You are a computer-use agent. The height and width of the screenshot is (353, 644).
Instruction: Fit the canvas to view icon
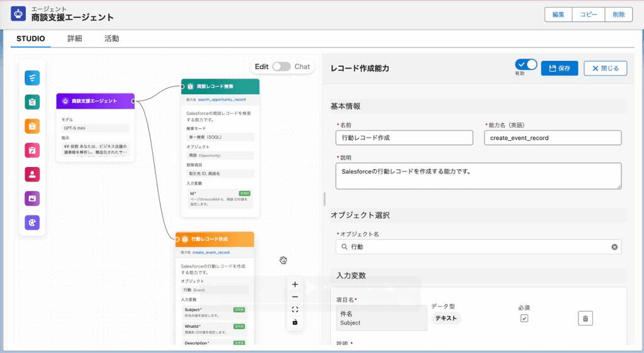point(295,310)
